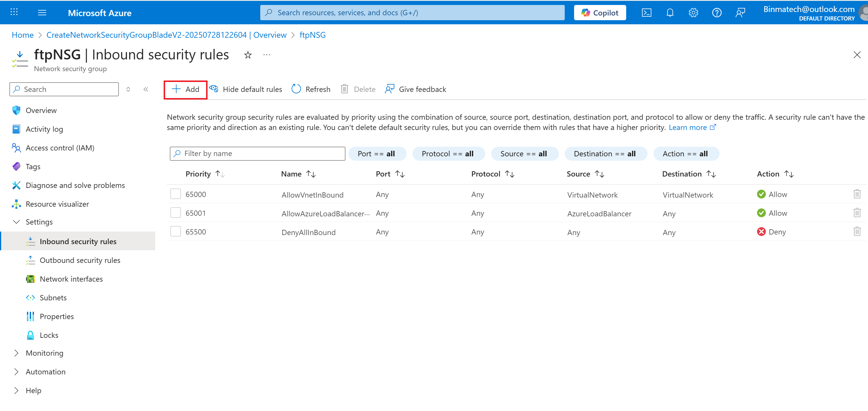The width and height of the screenshot is (868, 411).
Task: Open the notifications bell
Action: coord(670,13)
